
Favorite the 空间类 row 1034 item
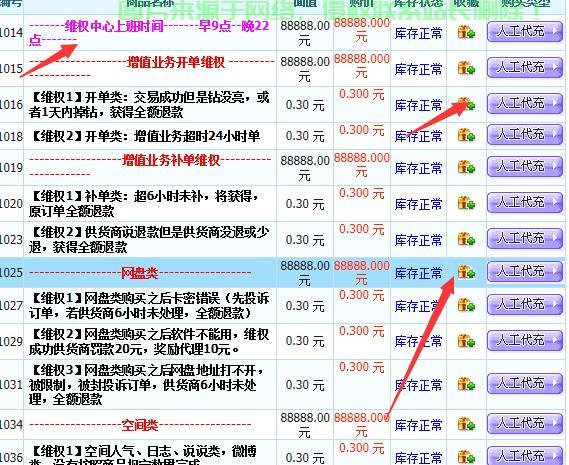coord(466,424)
